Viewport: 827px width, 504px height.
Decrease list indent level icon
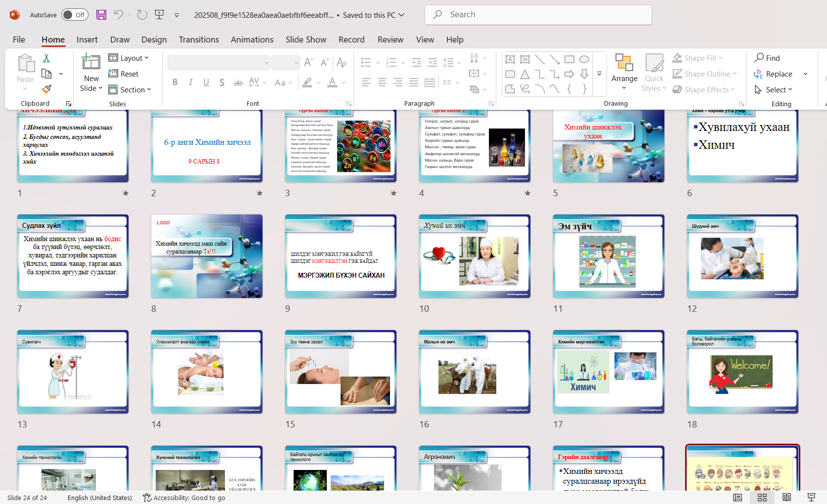click(x=417, y=63)
